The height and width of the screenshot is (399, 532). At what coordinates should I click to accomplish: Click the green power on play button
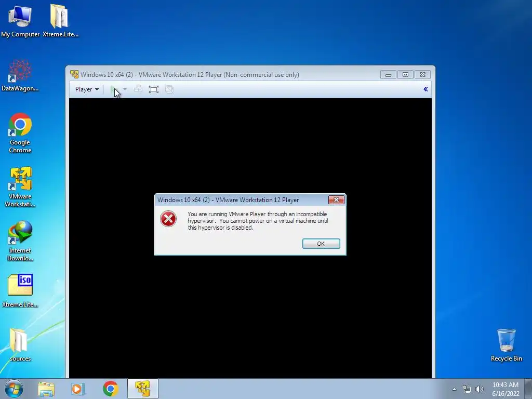pos(113,89)
